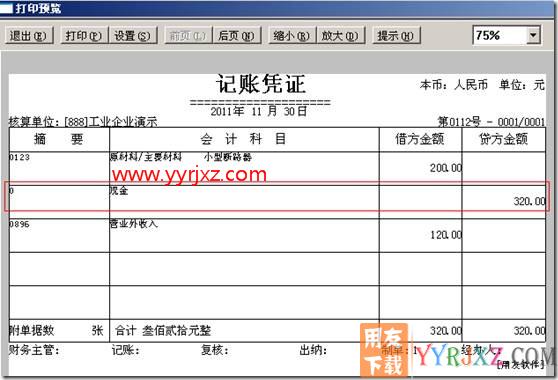Go to next page with 后页(N)
558x380 pixels.
click(x=237, y=35)
